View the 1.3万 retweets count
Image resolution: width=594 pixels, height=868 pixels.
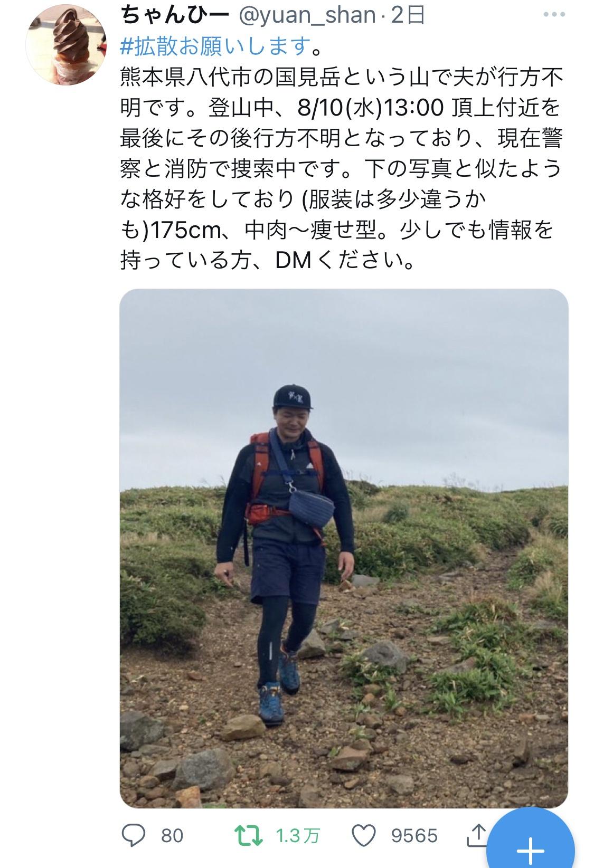(298, 836)
